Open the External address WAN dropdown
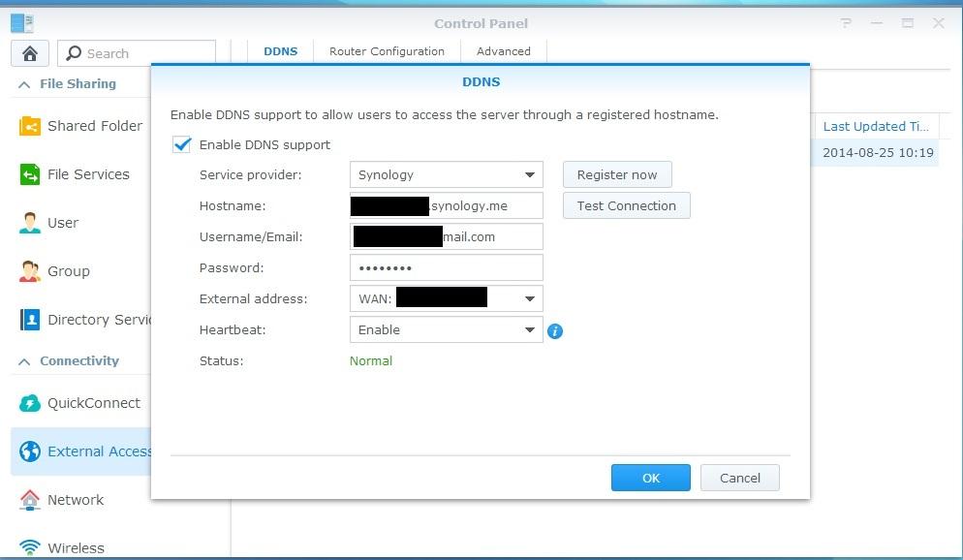 pyautogui.click(x=447, y=299)
